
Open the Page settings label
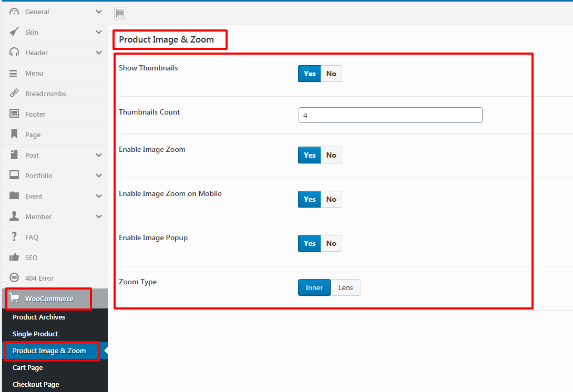pos(33,135)
